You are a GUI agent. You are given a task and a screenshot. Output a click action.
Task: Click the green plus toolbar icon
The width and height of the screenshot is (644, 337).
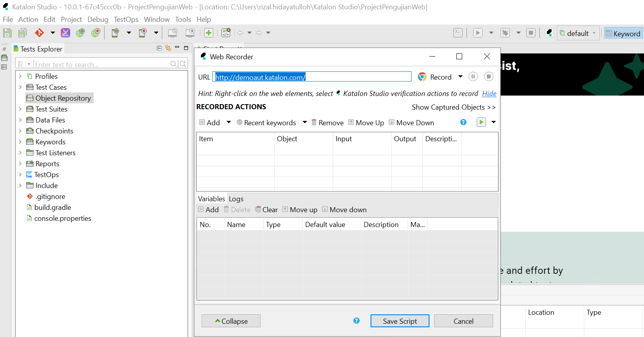209,33
